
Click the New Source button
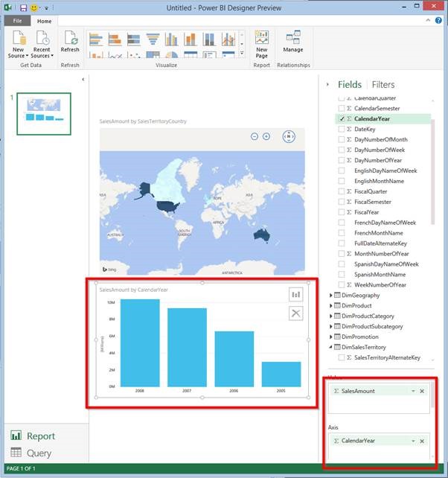19,44
